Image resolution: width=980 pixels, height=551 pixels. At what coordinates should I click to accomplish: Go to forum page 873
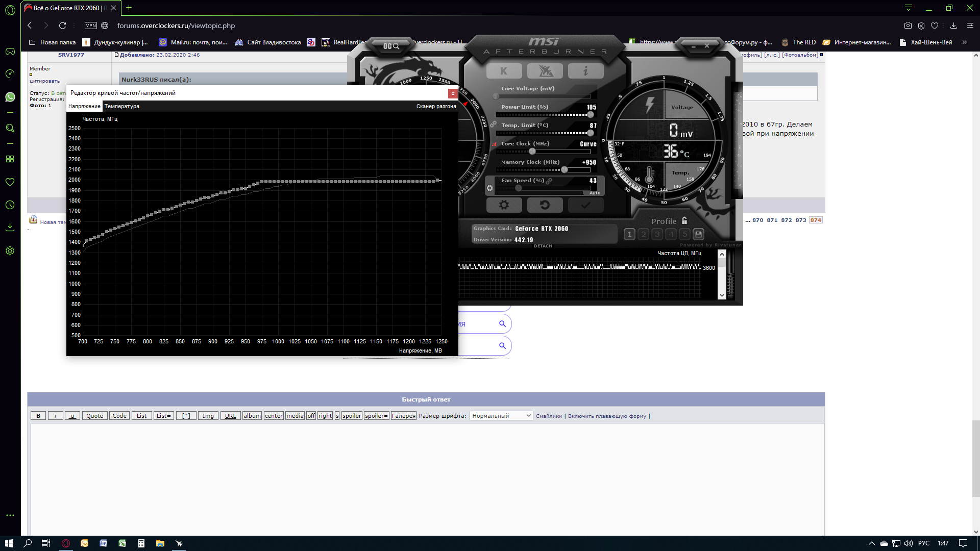tap(800, 220)
